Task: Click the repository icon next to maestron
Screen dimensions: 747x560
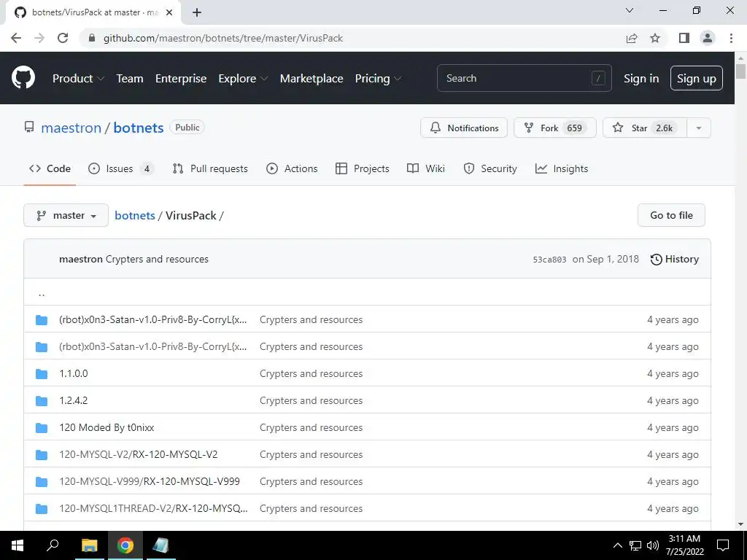Action: click(29, 127)
